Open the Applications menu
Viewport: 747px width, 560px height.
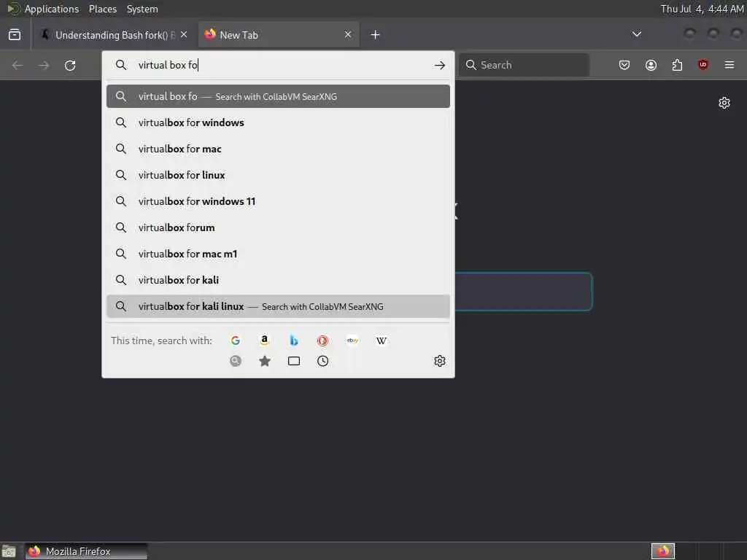(x=52, y=9)
